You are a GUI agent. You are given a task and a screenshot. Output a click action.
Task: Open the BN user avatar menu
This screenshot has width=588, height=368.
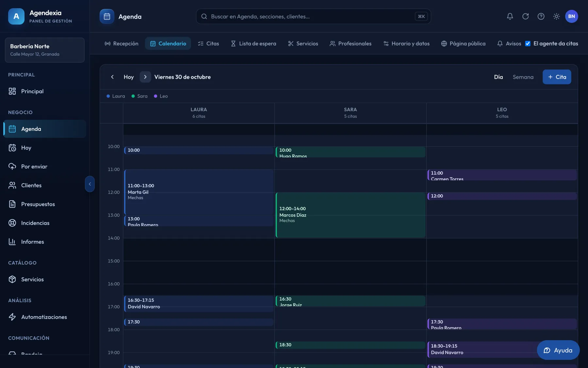pos(571,16)
